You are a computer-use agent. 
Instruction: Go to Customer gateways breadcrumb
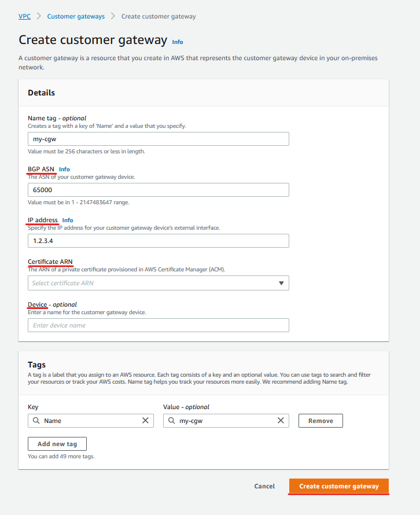(x=76, y=16)
